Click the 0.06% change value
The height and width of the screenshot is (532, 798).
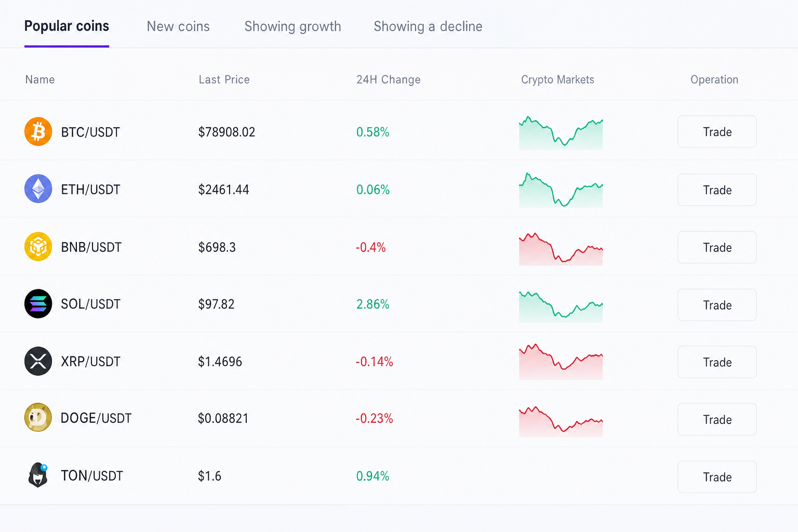[x=373, y=190]
